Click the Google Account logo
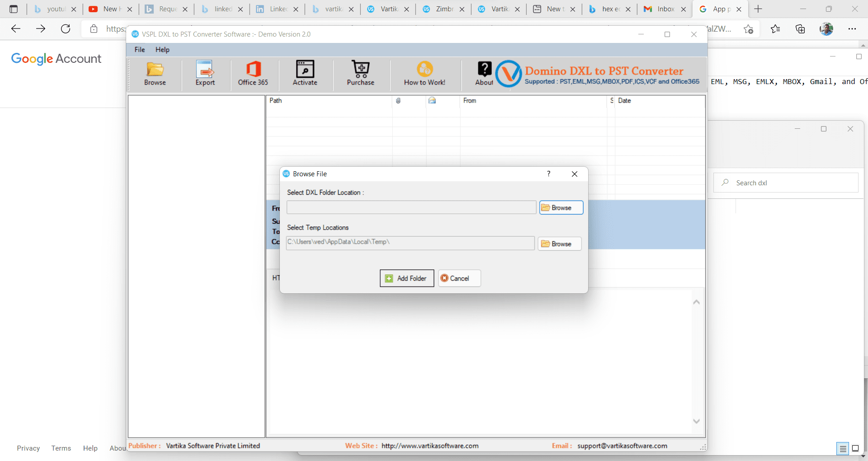Viewport: 868px width, 461px height. click(x=56, y=59)
